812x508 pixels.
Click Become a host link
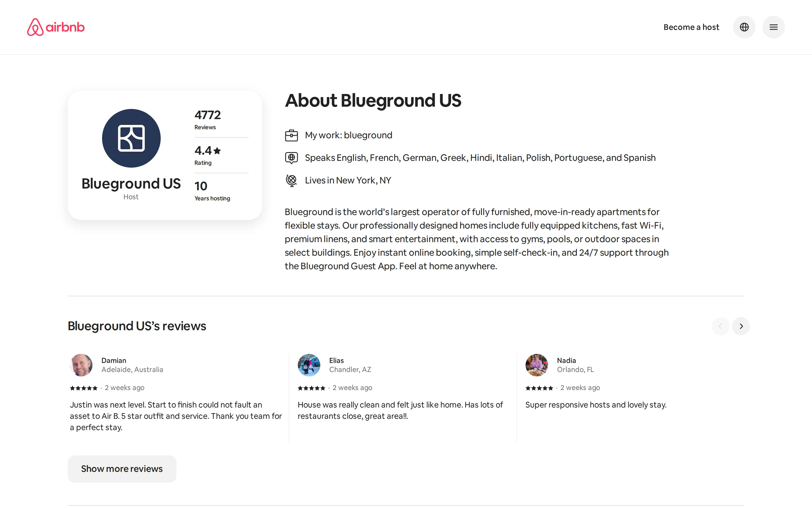(x=691, y=27)
